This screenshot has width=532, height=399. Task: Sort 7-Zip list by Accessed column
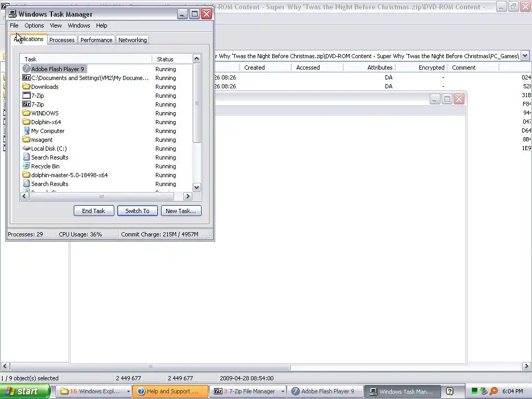317,68
